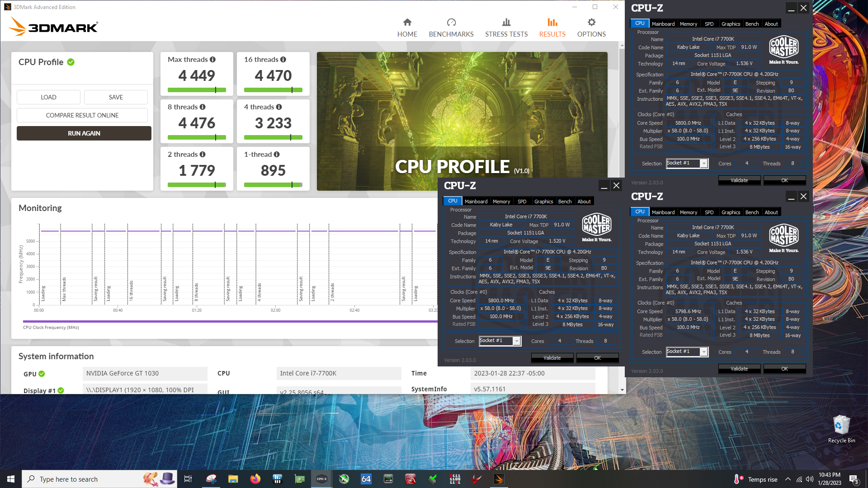Open Recycle Bin desktop icon
Viewport: 868px width, 488px height.
point(841,429)
